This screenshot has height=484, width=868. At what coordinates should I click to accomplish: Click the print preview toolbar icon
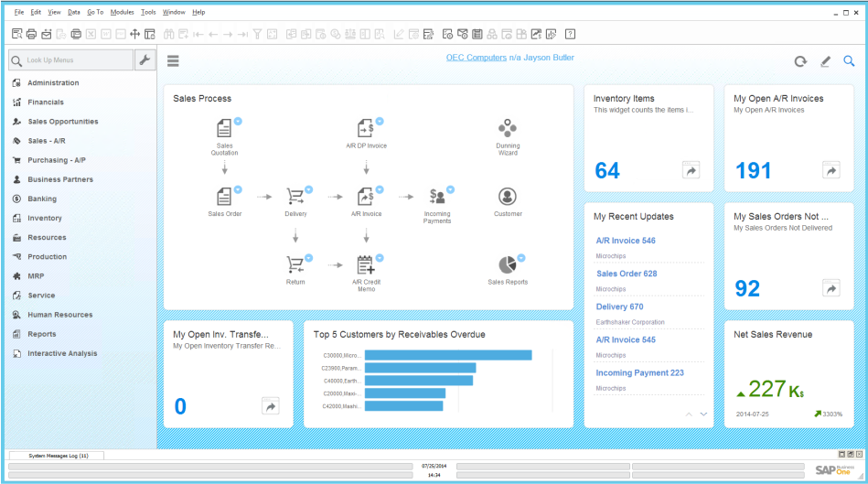pyautogui.click(x=17, y=35)
